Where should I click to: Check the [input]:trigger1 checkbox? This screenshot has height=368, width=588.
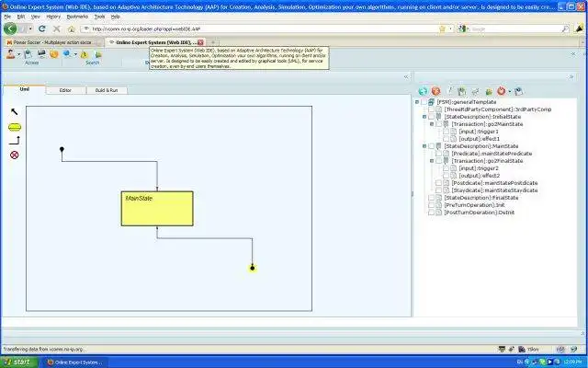pyautogui.click(x=446, y=132)
